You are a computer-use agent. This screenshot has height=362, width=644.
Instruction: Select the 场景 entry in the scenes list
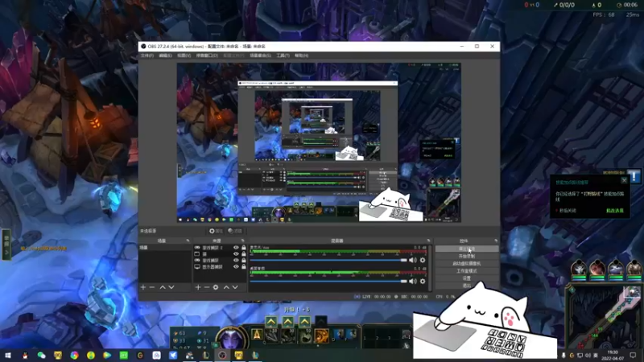165,248
